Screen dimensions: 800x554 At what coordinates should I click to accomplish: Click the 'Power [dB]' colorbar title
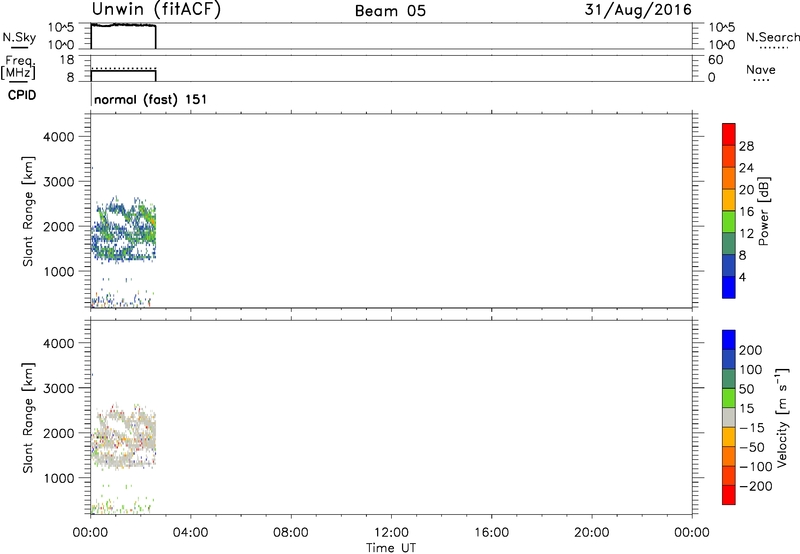(764, 211)
